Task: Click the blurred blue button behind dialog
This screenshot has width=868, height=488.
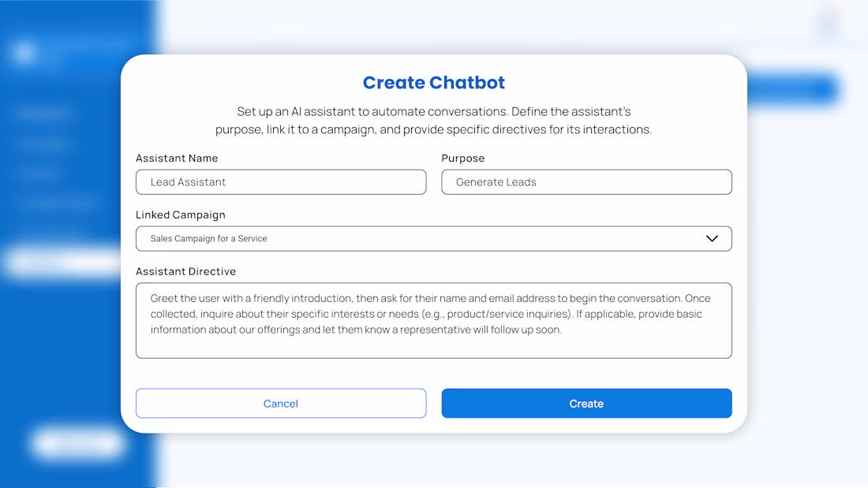Action: 791,89
